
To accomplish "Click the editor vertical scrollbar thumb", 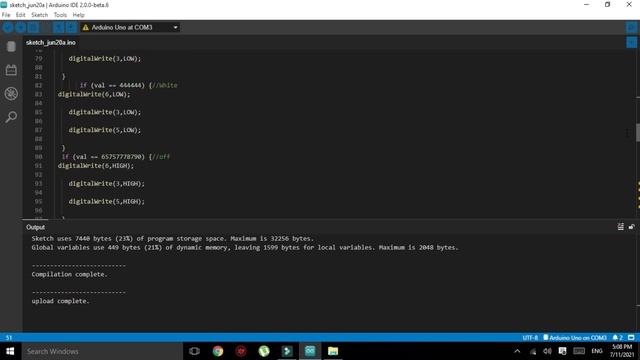I will [x=638, y=133].
